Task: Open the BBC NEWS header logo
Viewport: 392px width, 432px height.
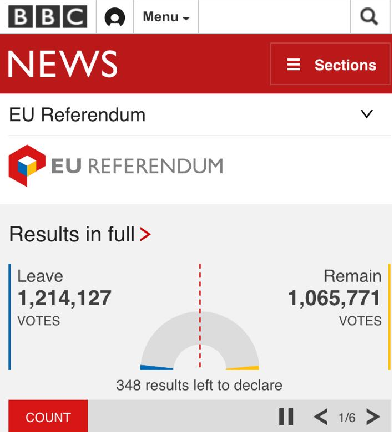Action: [x=62, y=64]
